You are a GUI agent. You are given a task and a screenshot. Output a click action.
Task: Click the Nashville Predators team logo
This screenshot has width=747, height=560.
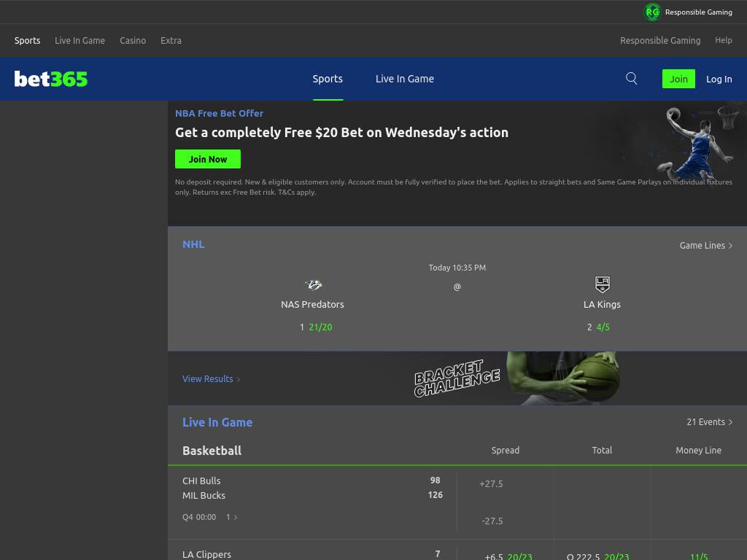point(313,285)
